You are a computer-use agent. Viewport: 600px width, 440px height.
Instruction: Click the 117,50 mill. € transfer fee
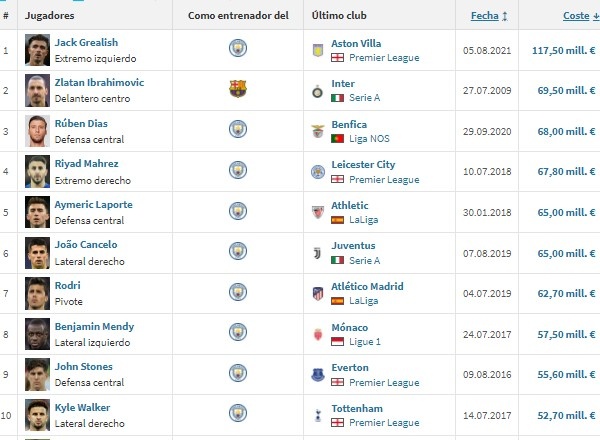564,51
